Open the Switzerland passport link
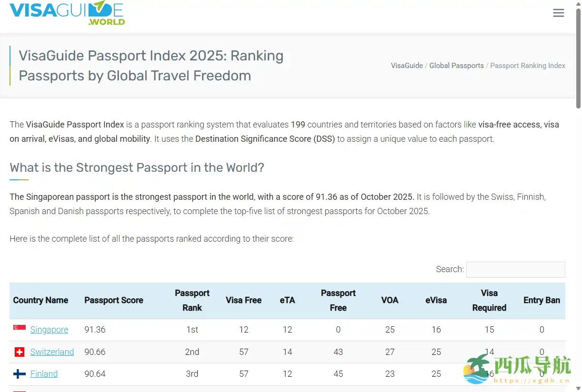Screen dimensions: 582x392 [x=52, y=352]
